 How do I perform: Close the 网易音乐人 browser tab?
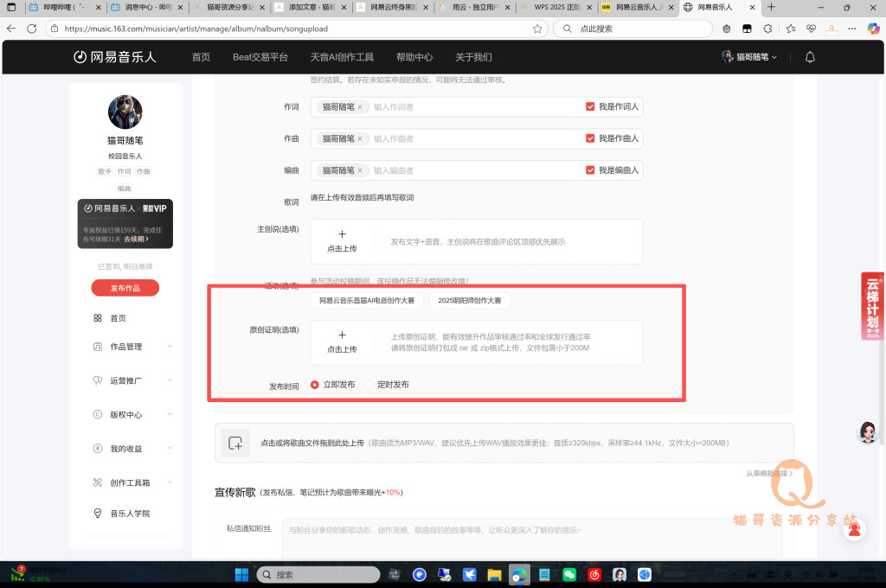[752, 7]
